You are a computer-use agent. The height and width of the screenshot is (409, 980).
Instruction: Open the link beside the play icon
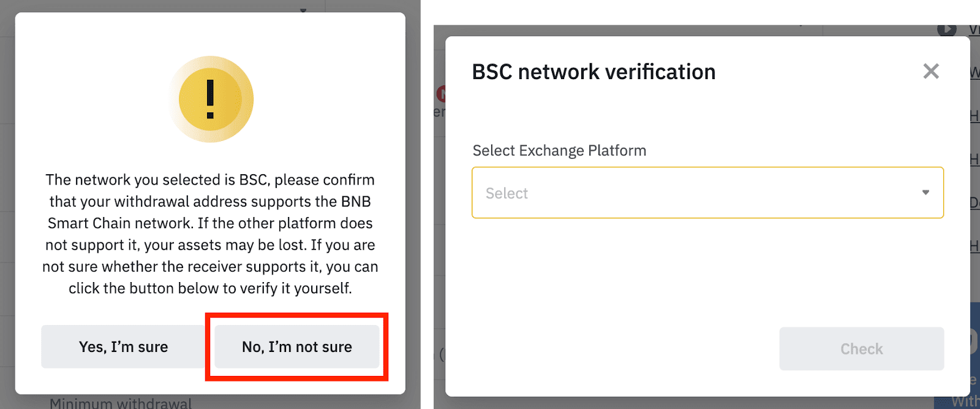(974, 29)
